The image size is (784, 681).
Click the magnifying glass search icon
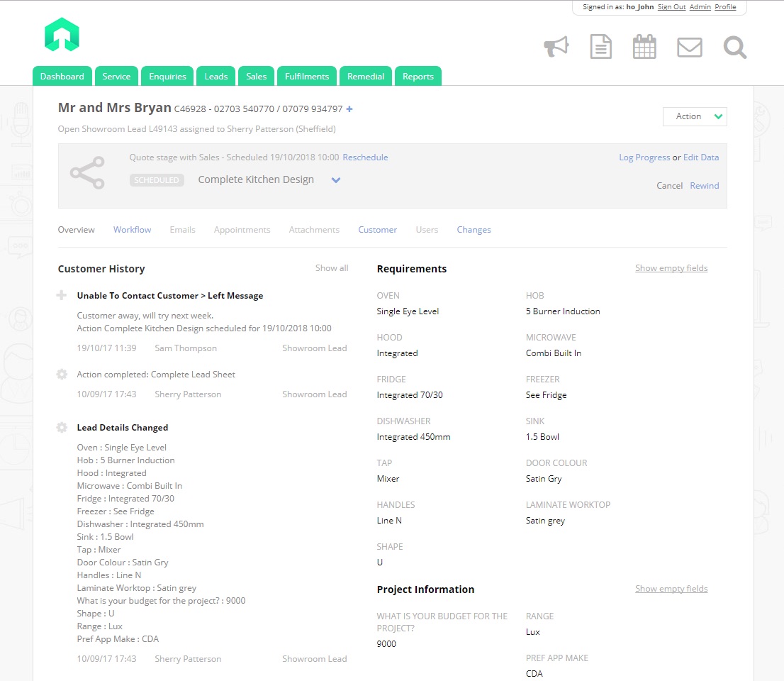click(x=734, y=48)
